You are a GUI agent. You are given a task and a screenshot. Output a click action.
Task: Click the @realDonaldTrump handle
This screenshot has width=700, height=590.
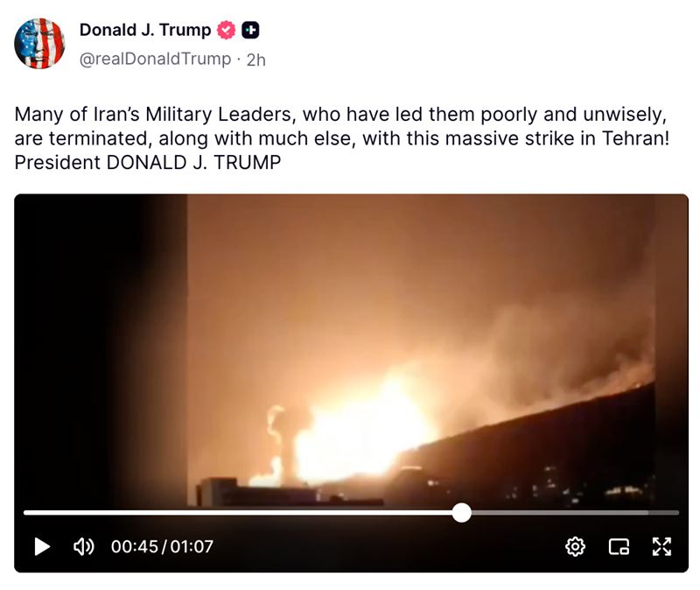[156, 59]
